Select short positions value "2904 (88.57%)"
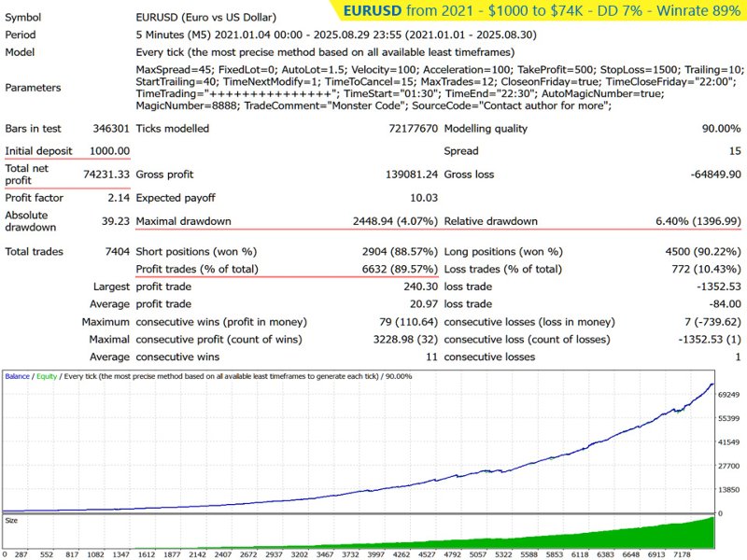This screenshot has height=560, width=747. 400,251
